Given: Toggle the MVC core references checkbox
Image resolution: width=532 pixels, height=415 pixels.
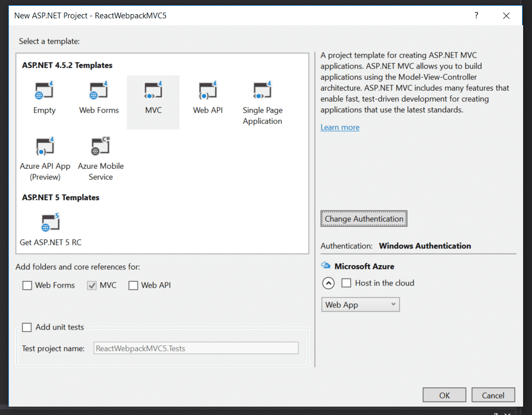Looking at the screenshot, I should pos(92,285).
